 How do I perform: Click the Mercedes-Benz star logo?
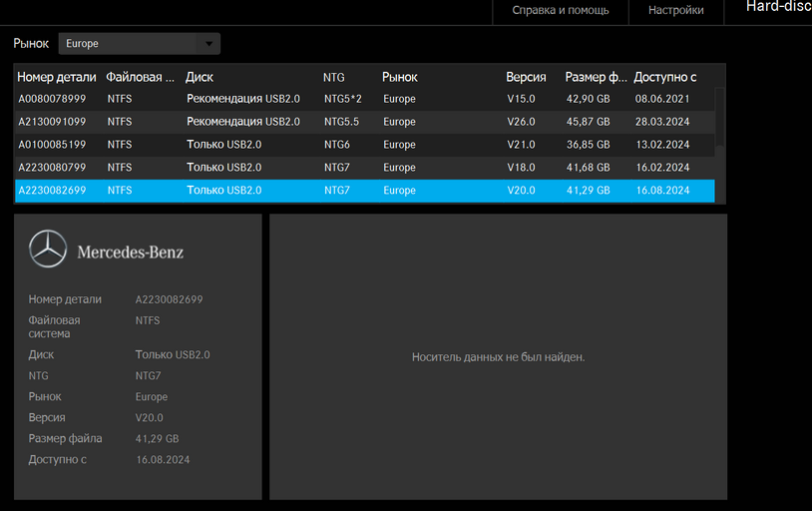coord(48,249)
